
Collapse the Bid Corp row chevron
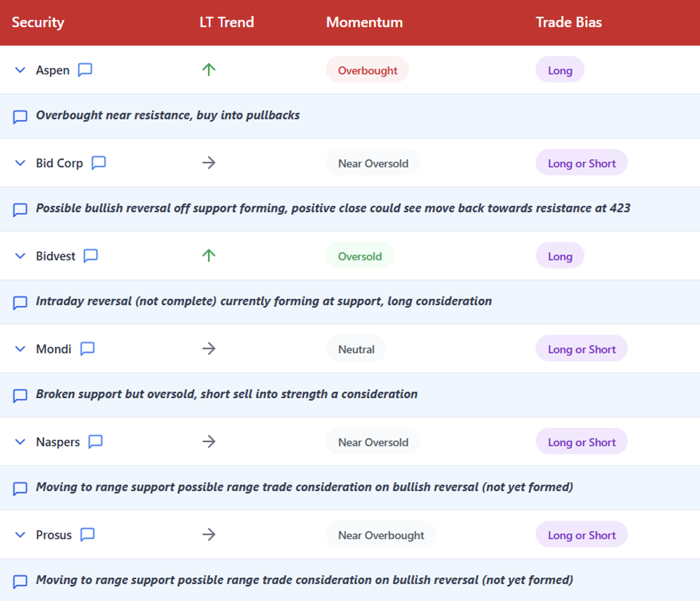click(x=20, y=163)
